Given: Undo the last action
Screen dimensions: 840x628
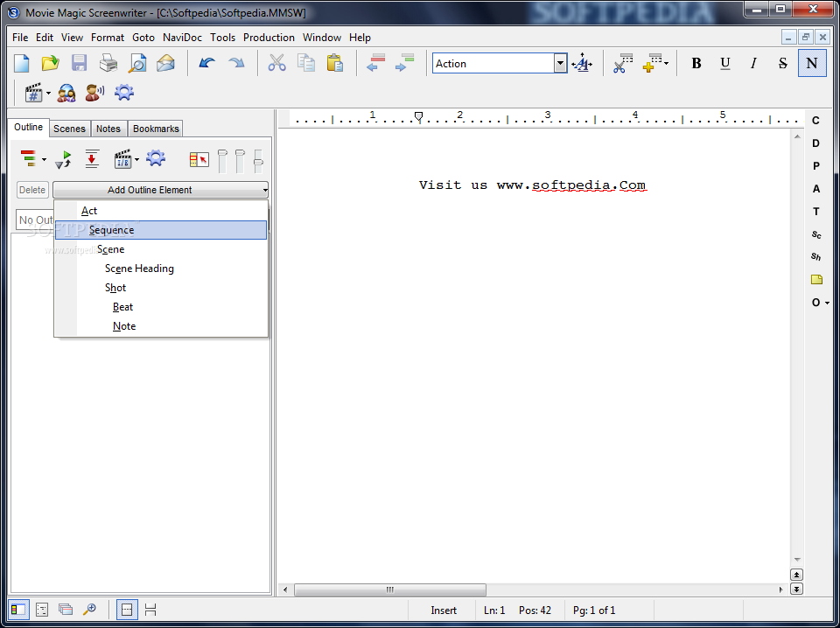Looking at the screenshot, I should pos(206,63).
